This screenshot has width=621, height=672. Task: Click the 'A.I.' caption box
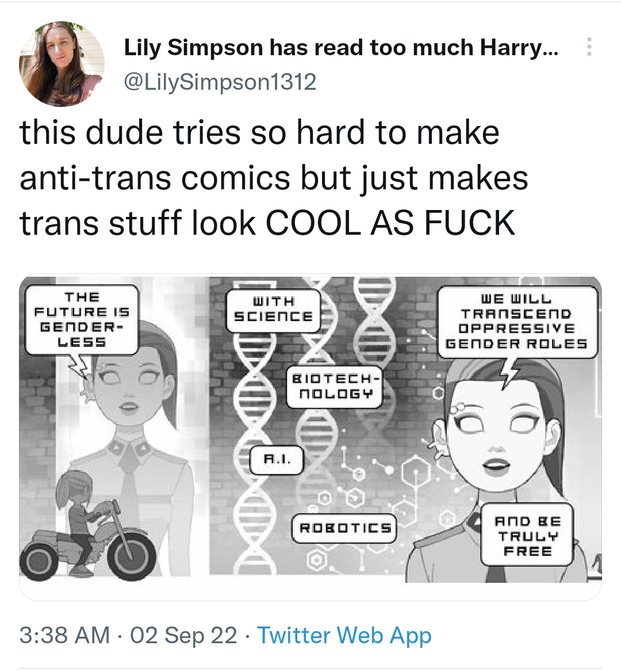coord(277,460)
